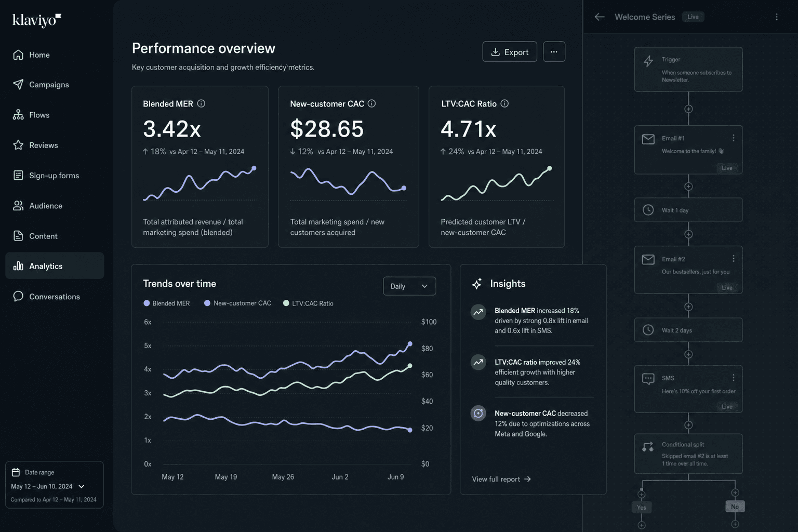The image size is (798, 532).
Task: Click Jun 9 on trends chart axis
Action: point(395,477)
